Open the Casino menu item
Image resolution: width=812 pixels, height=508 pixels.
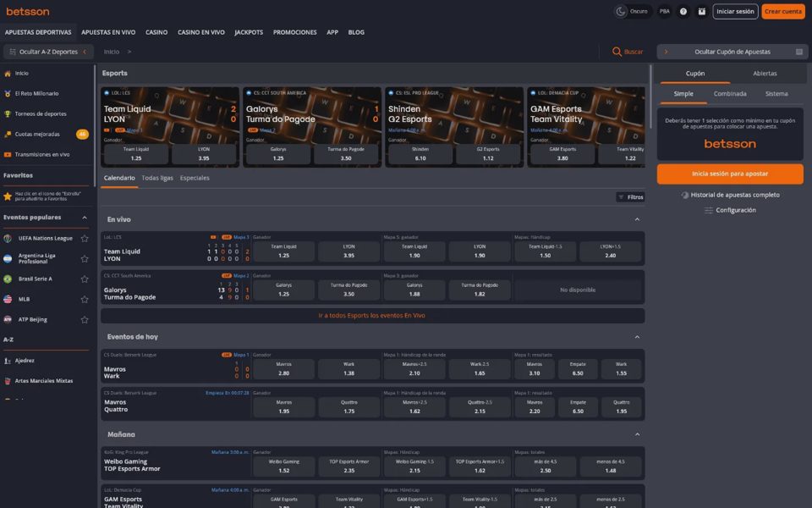(x=156, y=32)
